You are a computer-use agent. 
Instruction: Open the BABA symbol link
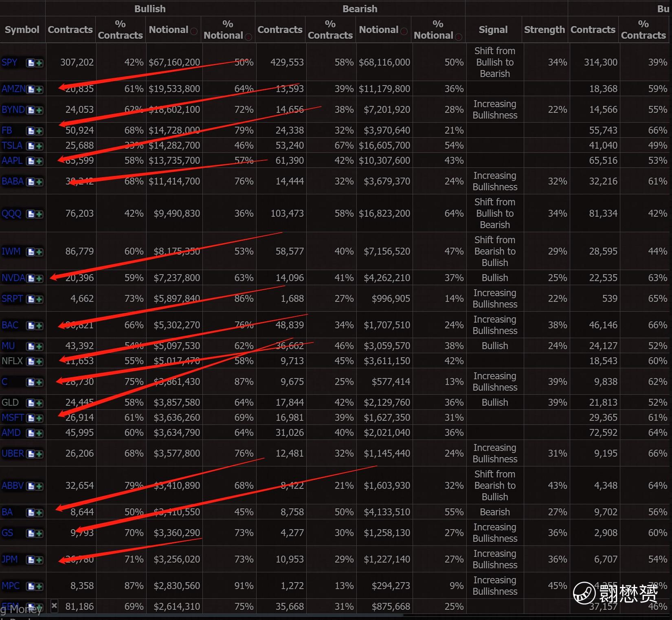point(13,181)
